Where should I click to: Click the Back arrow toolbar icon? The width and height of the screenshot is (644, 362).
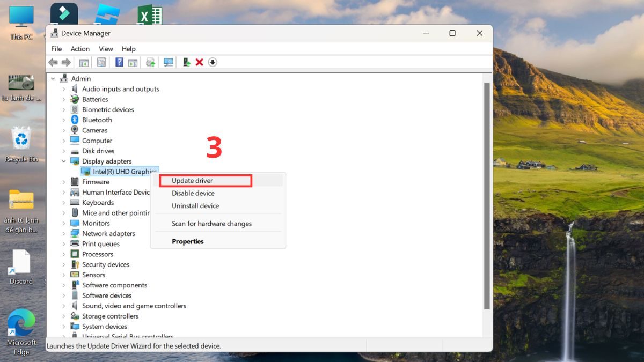53,62
